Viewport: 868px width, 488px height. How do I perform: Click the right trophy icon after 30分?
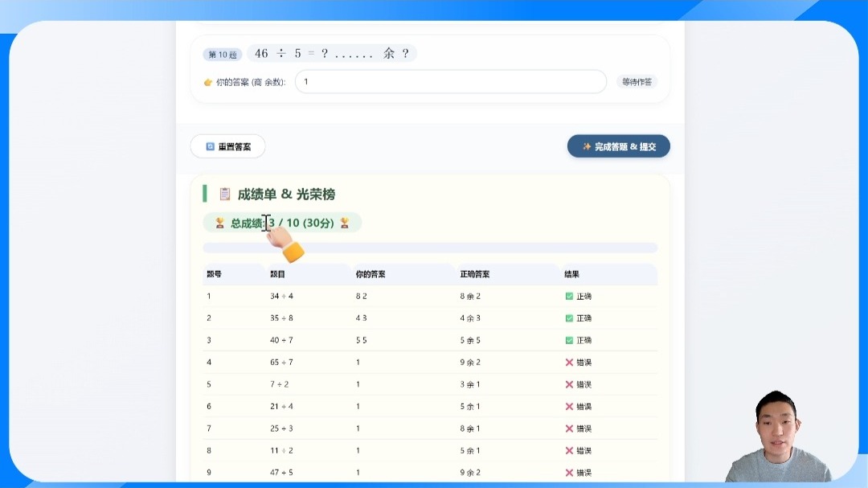click(344, 223)
